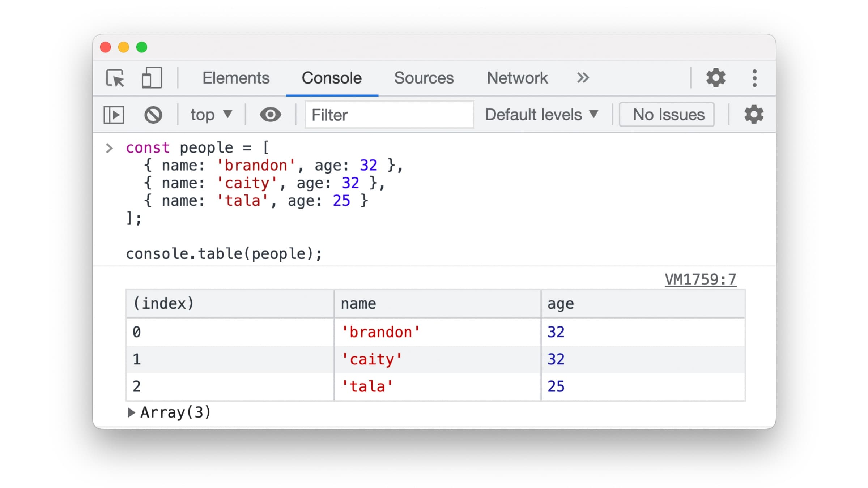
Task: Open the top JavaScript context dropdown
Action: 211,115
